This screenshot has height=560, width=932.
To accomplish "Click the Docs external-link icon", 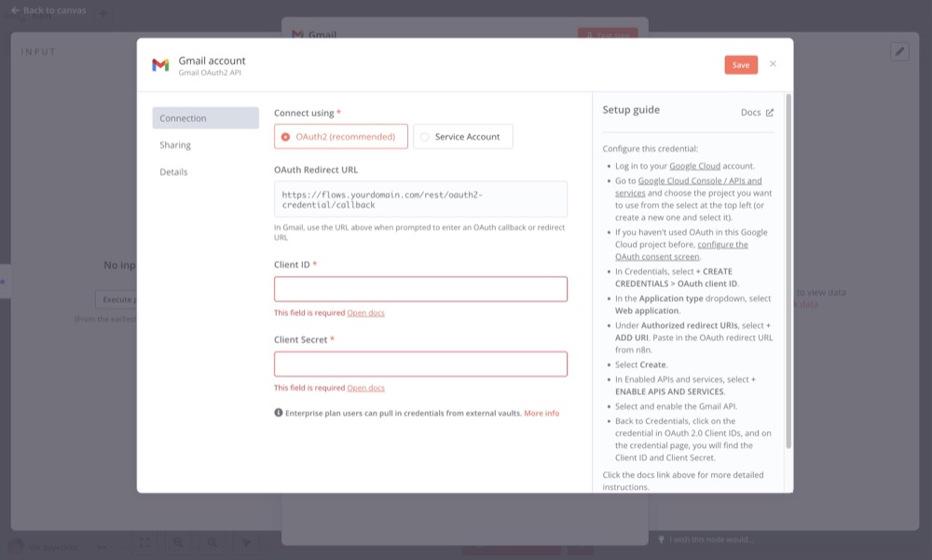I will point(770,113).
